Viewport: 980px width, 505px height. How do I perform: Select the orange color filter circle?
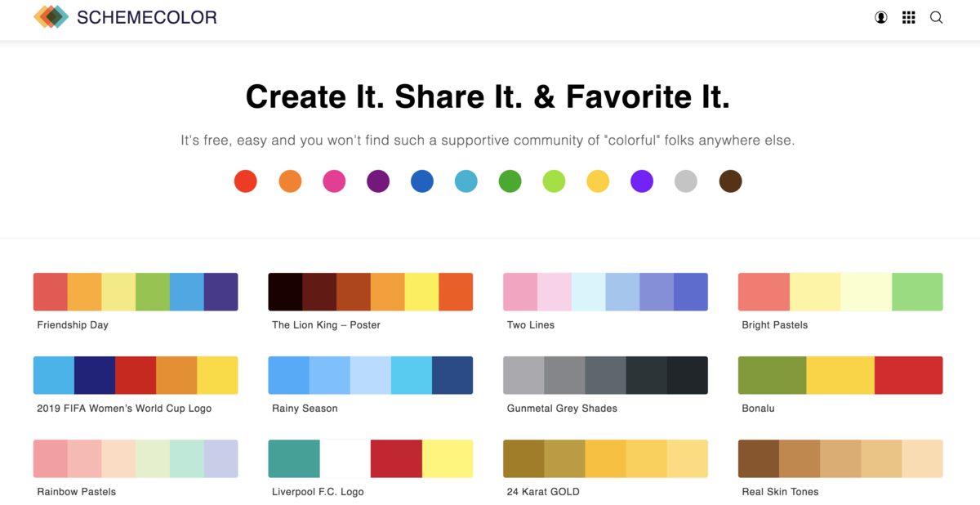[x=290, y=181]
